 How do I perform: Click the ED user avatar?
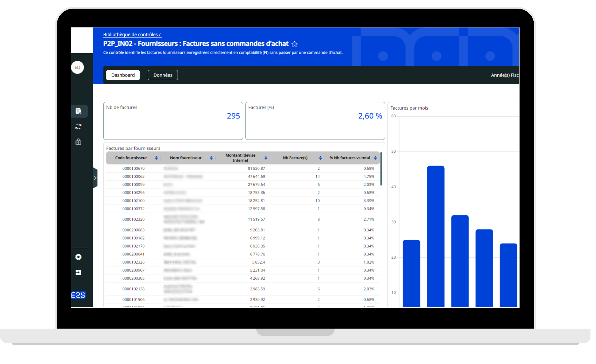(x=77, y=67)
